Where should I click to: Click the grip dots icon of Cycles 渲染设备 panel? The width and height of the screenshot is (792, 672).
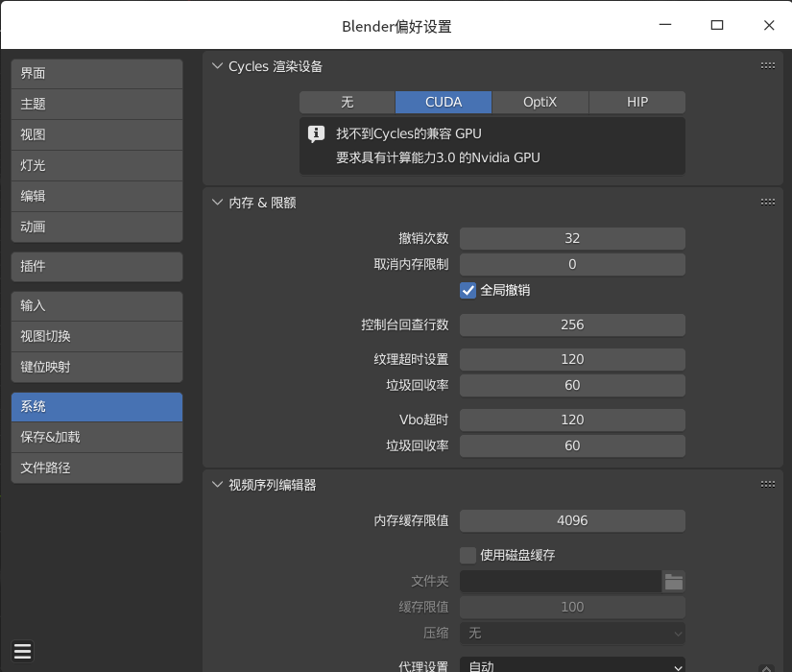(767, 66)
